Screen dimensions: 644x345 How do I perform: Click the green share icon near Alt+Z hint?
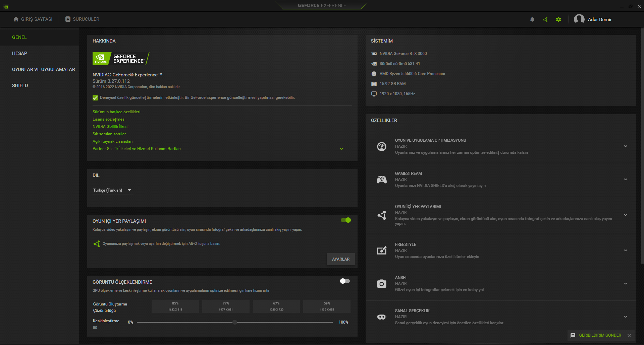point(97,244)
